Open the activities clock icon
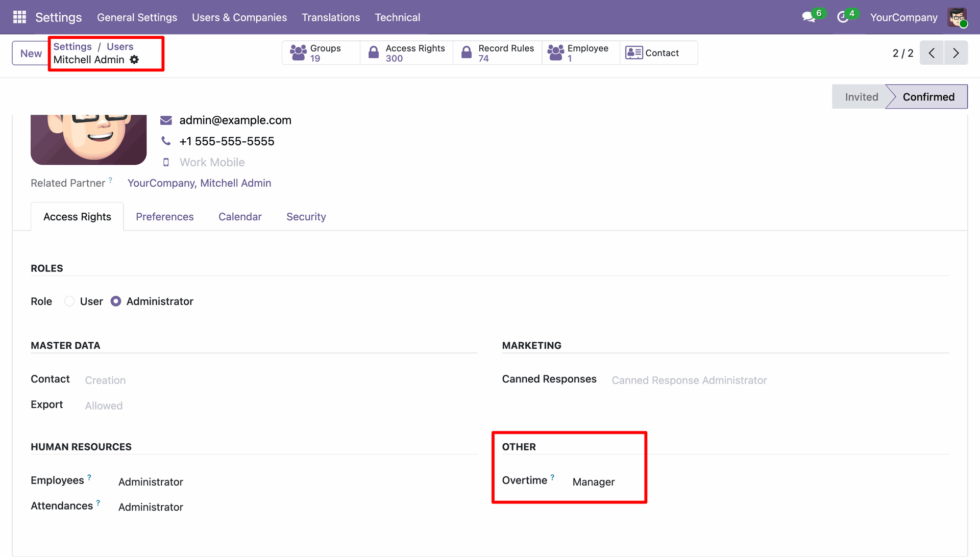Viewport: 980px width, 557px height. 843,17
